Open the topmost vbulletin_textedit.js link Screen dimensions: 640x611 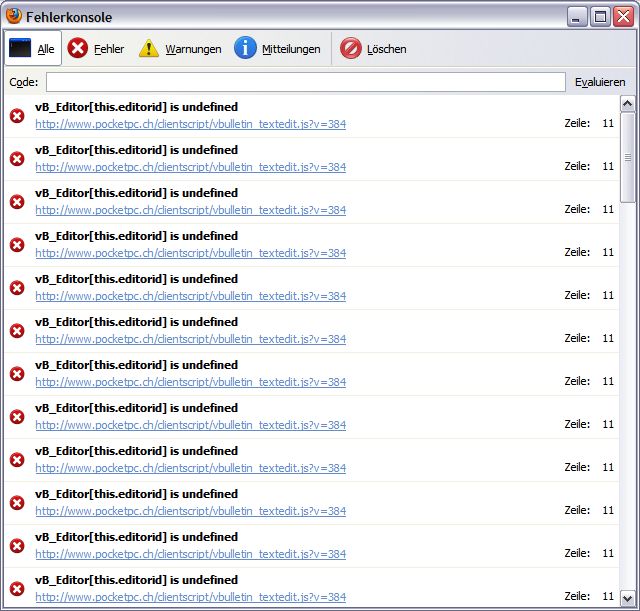[191, 124]
